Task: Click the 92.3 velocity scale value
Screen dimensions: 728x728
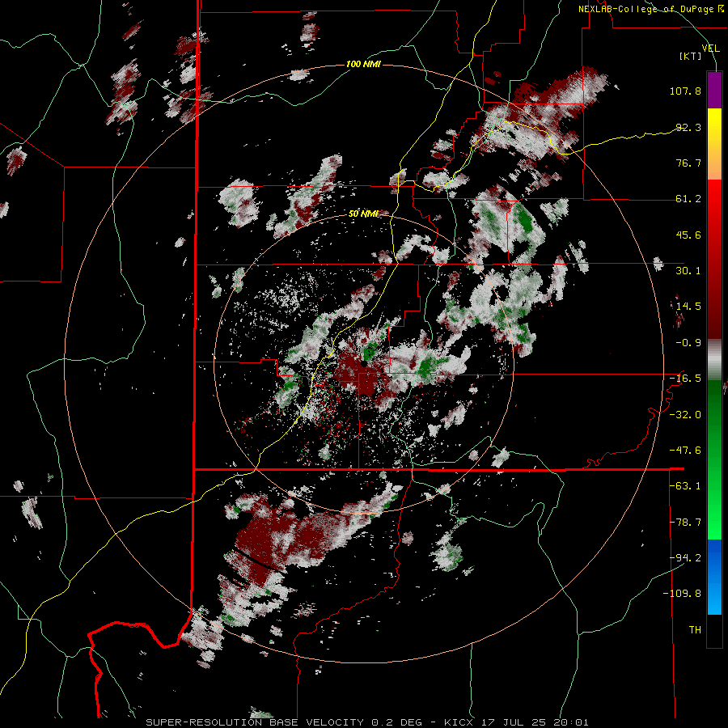Action: coord(688,127)
